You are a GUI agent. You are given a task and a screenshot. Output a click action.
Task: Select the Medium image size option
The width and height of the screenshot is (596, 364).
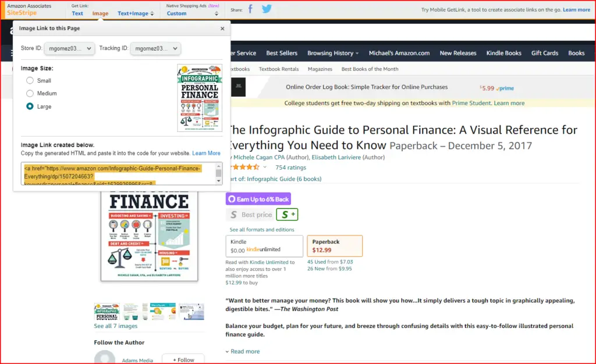point(30,94)
